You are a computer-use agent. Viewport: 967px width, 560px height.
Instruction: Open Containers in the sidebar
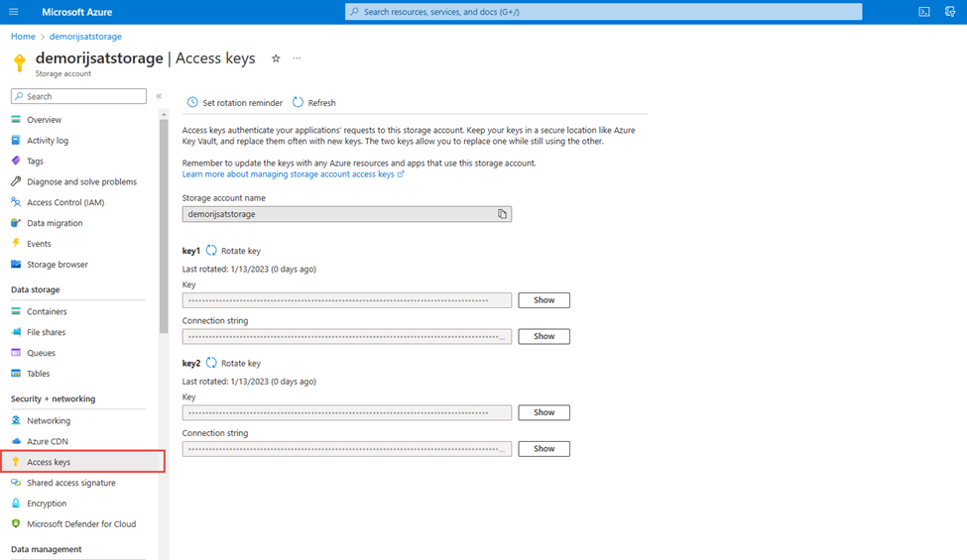(47, 311)
